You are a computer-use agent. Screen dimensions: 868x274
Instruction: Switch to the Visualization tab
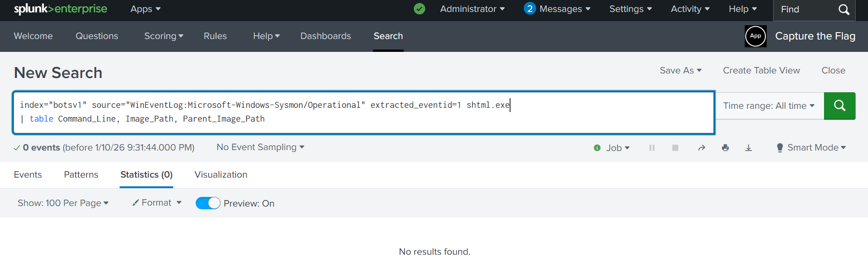click(221, 174)
